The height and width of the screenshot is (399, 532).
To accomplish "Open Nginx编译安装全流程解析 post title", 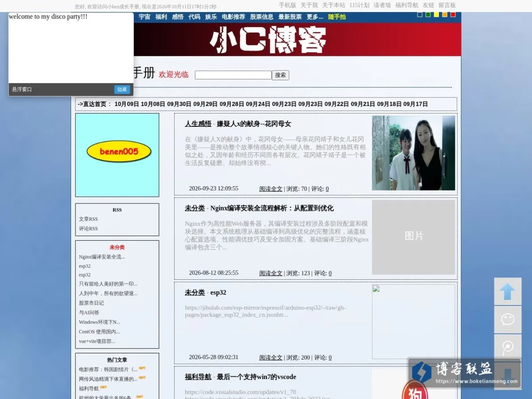I will (x=272, y=208).
